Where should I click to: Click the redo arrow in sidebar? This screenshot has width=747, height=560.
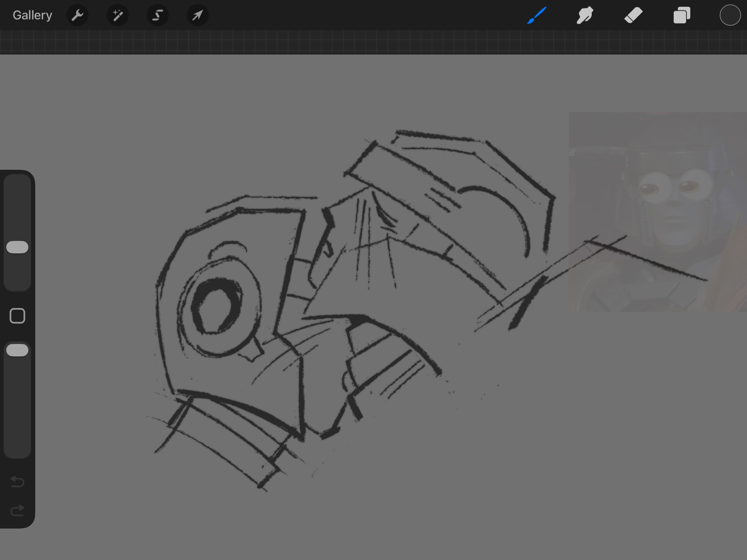pos(17,510)
